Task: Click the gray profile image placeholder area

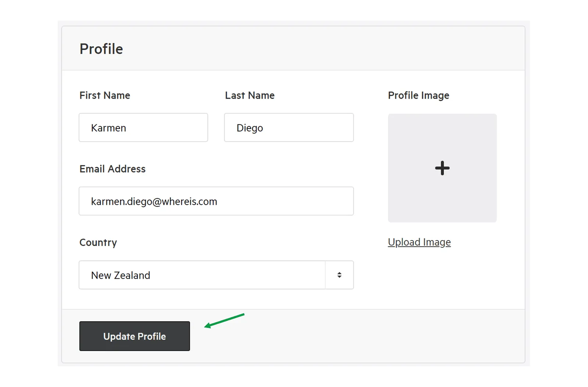Action: pos(442,168)
